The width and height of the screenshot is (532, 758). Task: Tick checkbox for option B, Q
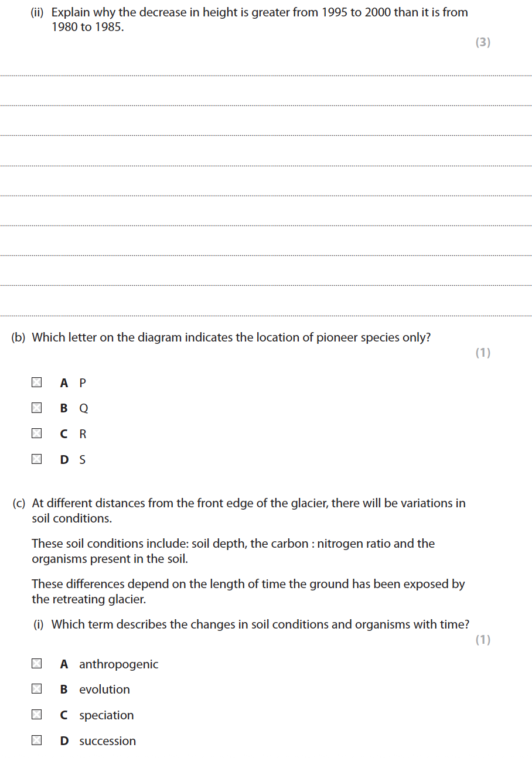(x=37, y=408)
